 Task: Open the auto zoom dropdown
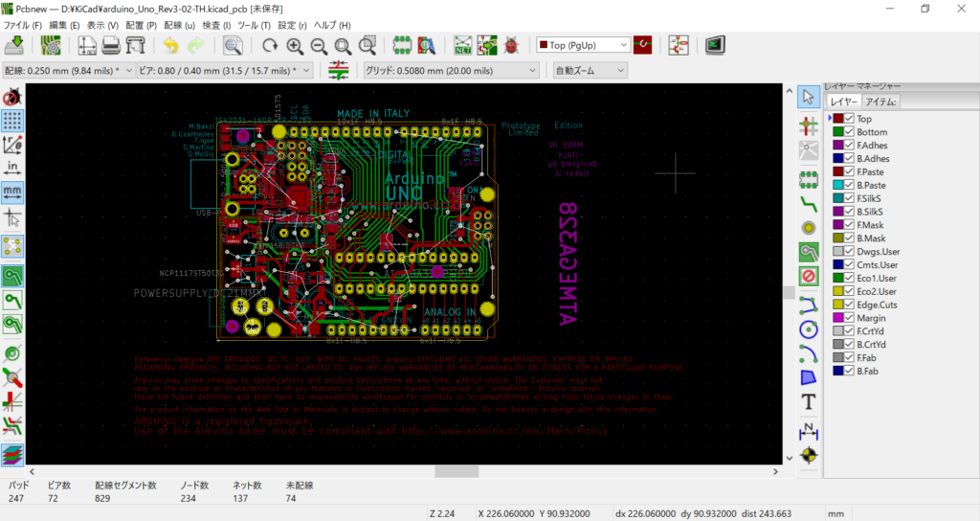[x=590, y=71]
